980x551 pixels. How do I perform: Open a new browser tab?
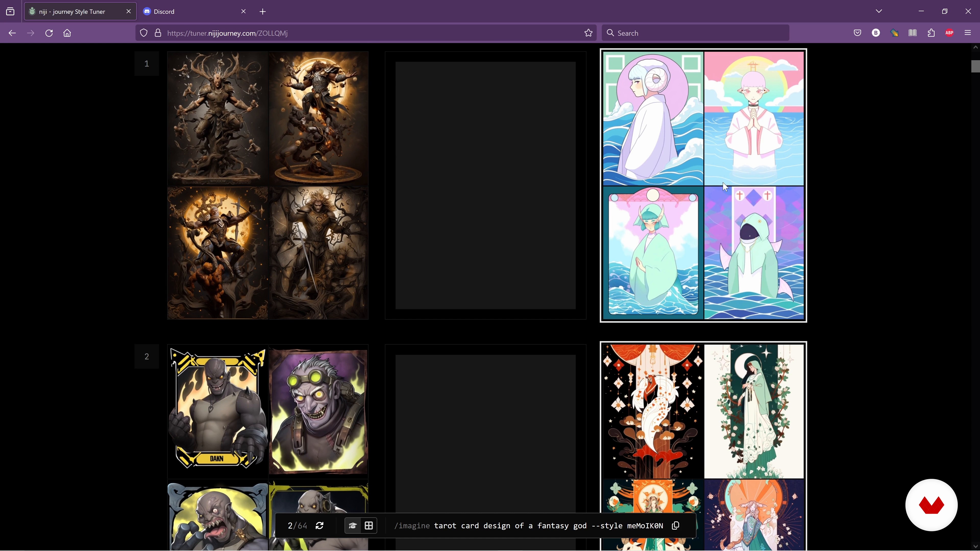point(263,11)
